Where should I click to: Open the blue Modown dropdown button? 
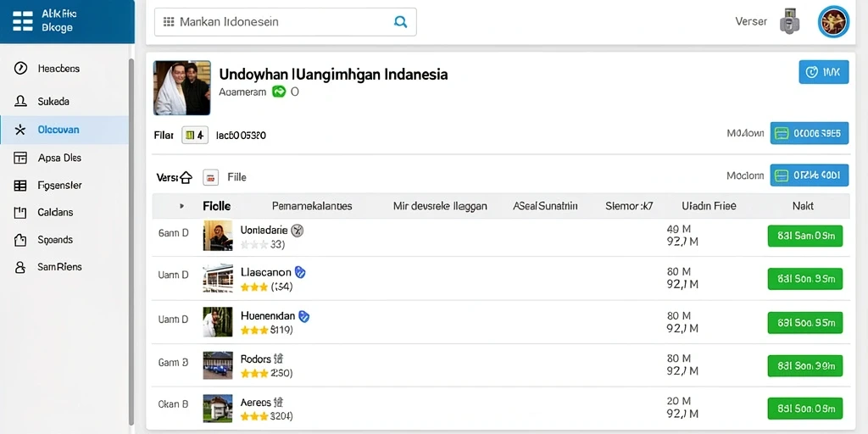coord(809,133)
